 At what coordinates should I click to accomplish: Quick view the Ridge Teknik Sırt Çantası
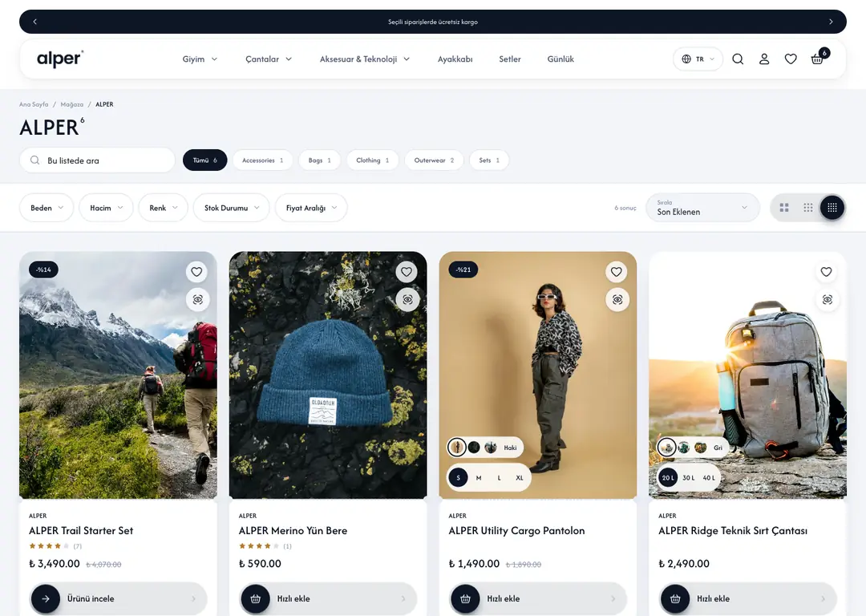coord(827,299)
